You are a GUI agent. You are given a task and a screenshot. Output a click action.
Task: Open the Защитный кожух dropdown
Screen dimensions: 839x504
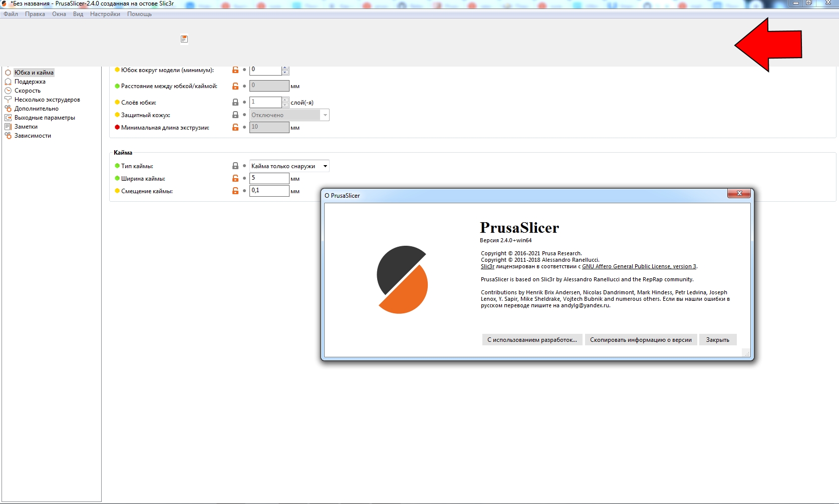pyautogui.click(x=326, y=115)
